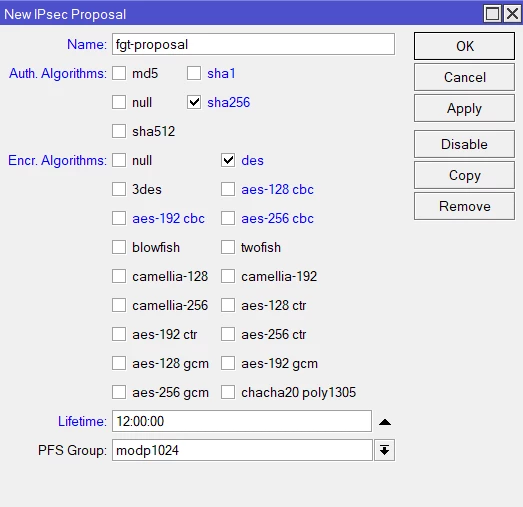Check the aes-128 ctr option
Viewport: 523px width, 507px height.
click(x=228, y=305)
